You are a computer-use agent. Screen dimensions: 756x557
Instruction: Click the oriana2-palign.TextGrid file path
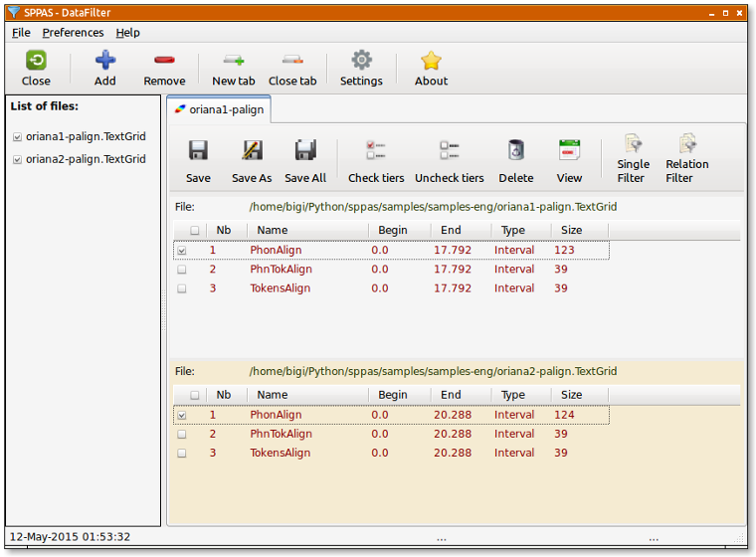tap(433, 371)
